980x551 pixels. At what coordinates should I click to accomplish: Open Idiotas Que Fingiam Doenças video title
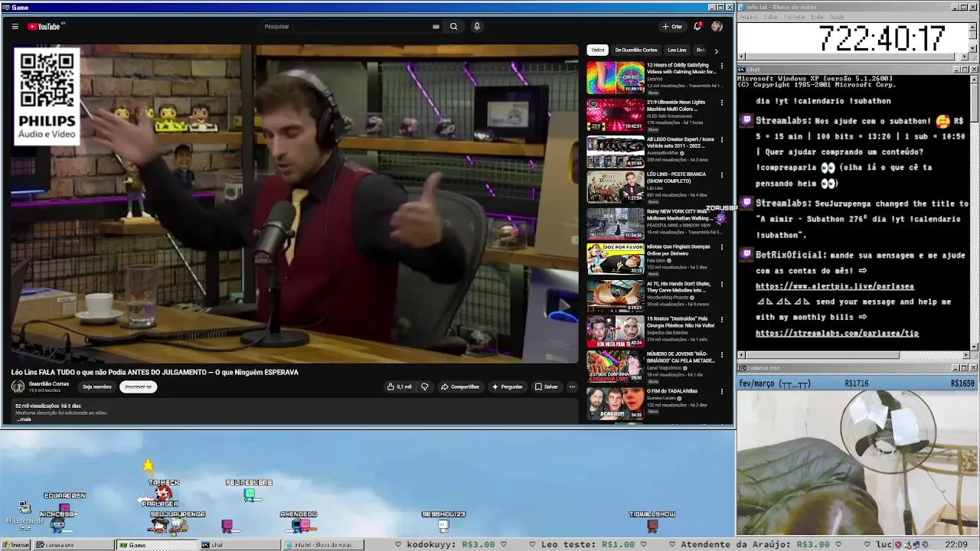pos(678,250)
